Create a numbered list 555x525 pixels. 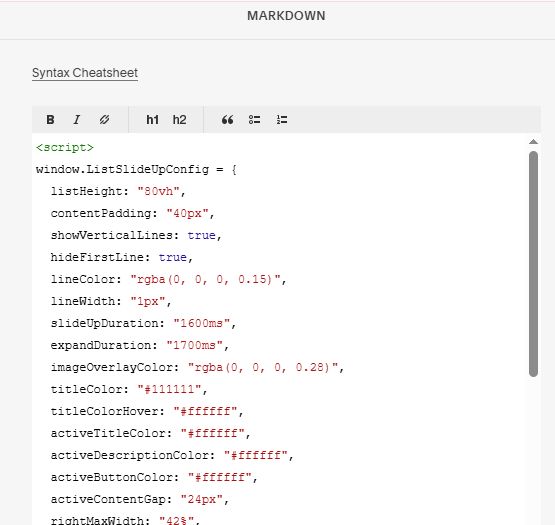click(x=282, y=120)
